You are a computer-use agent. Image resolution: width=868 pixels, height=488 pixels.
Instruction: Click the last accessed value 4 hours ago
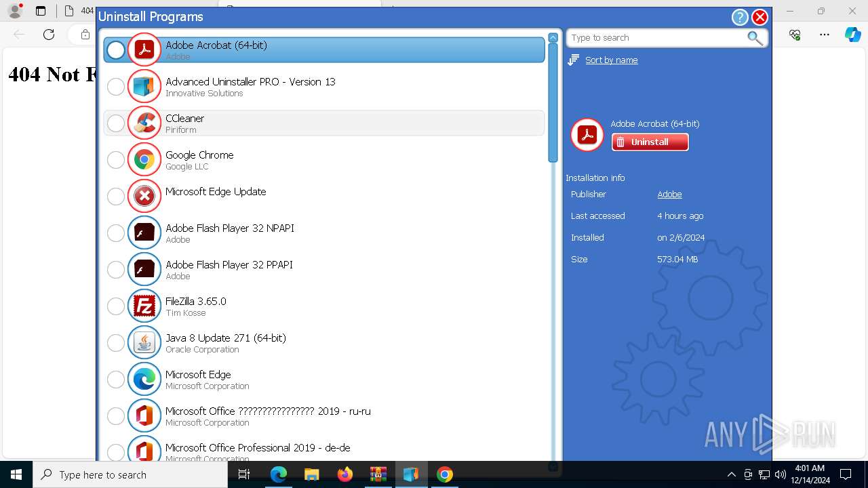[680, 216]
